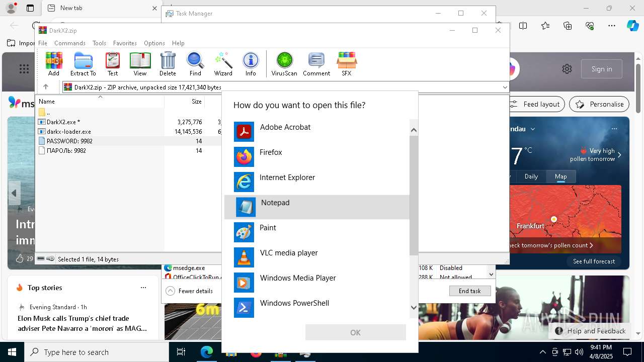Open Edge browser essentials heart icon

click(590, 26)
